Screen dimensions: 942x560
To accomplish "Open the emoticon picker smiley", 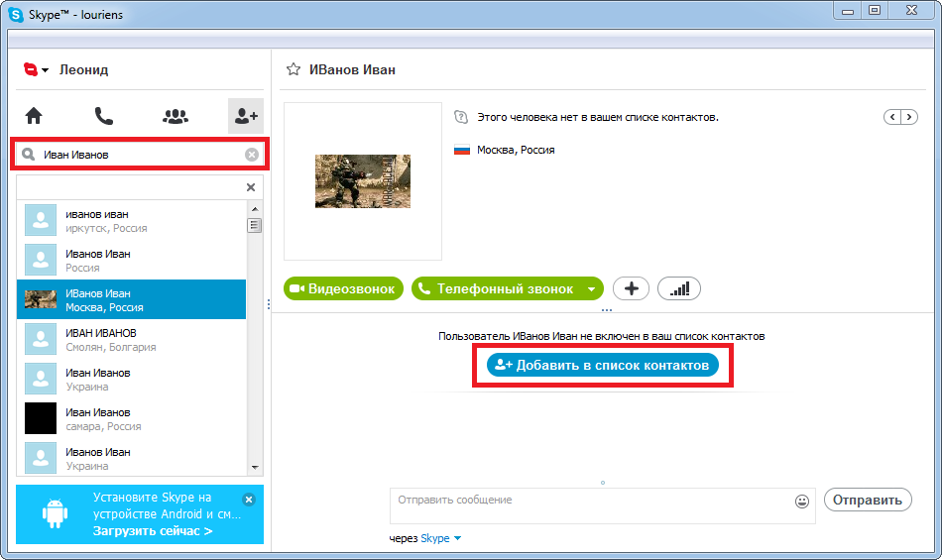I will 802,502.
